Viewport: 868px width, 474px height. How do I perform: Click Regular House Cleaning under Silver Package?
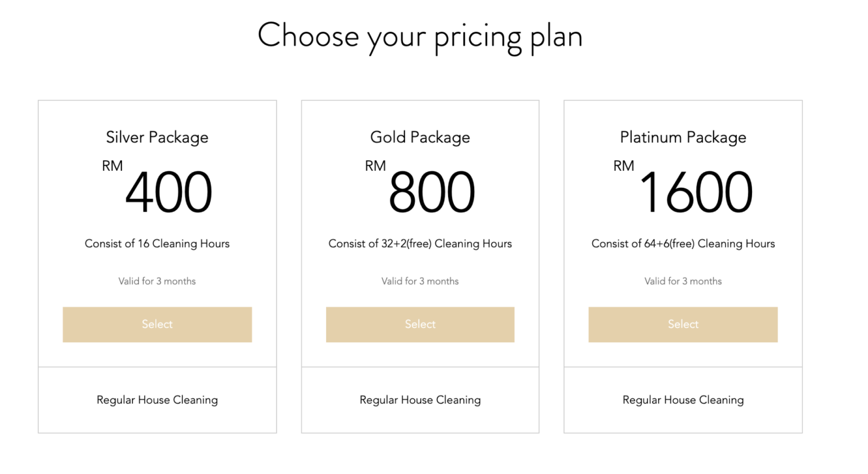pyautogui.click(x=157, y=400)
